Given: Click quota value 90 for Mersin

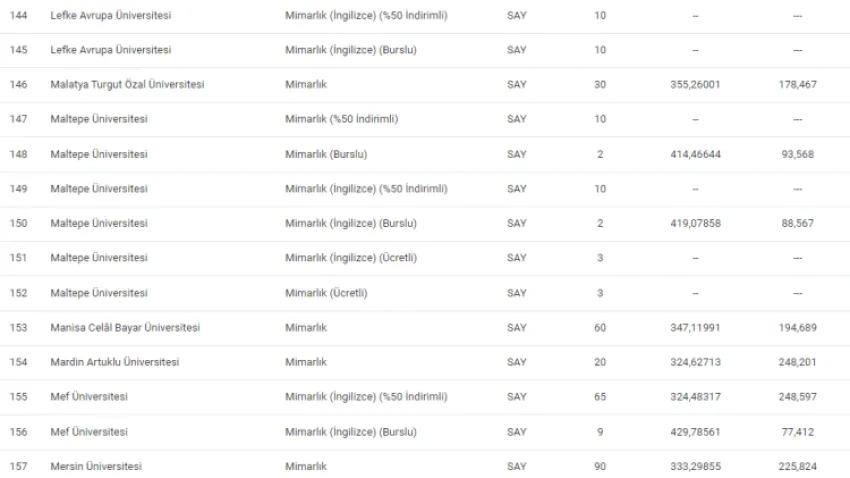Looking at the screenshot, I should 600,466.
